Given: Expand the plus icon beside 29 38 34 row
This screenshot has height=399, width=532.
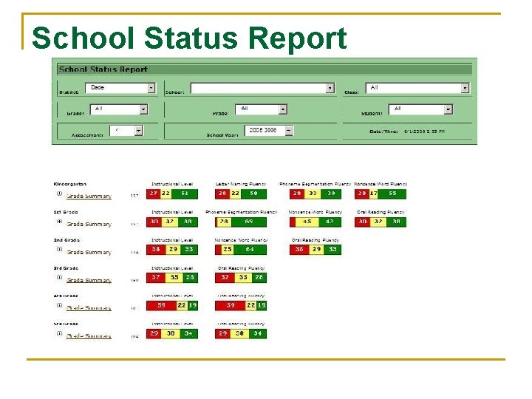Looking at the screenshot, I should 59,333.
